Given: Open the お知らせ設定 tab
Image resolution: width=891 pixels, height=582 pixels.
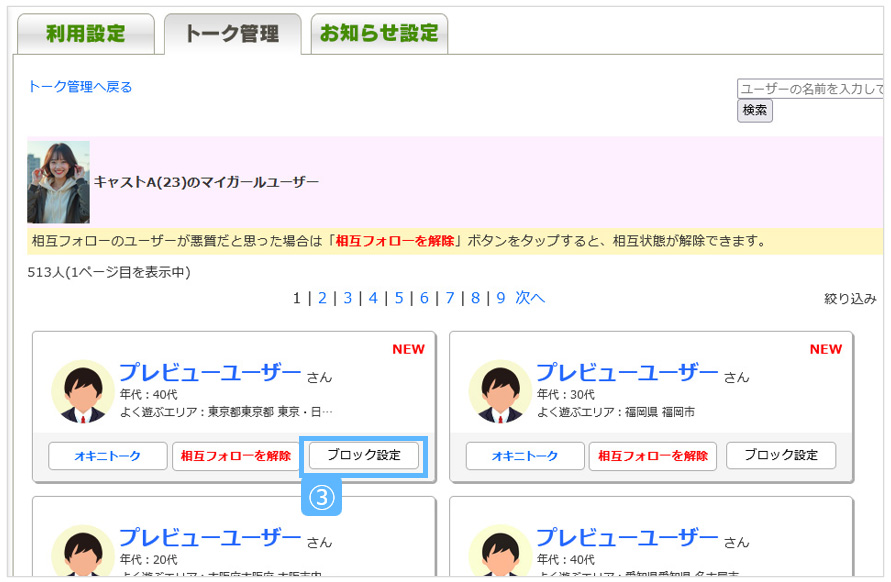Looking at the screenshot, I should click(x=379, y=33).
